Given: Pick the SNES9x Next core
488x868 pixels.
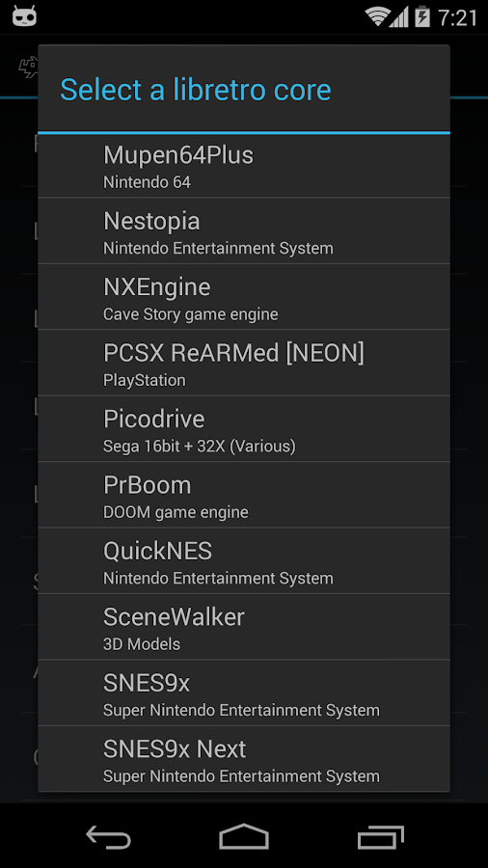Looking at the screenshot, I should (243, 759).
